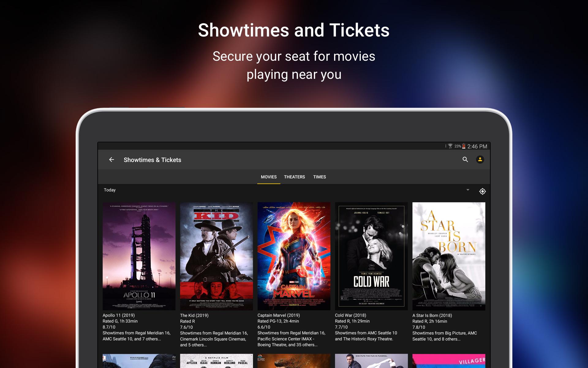Open the search magnifier icon
This screenshot has height=368, width=588.
point(465,159)
